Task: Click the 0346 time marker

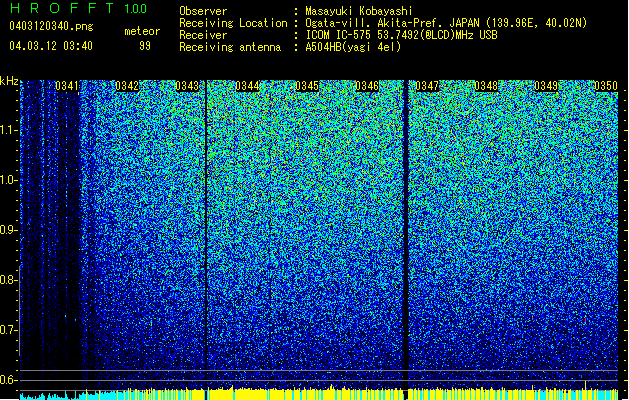Action: click(x=367, y=86)
